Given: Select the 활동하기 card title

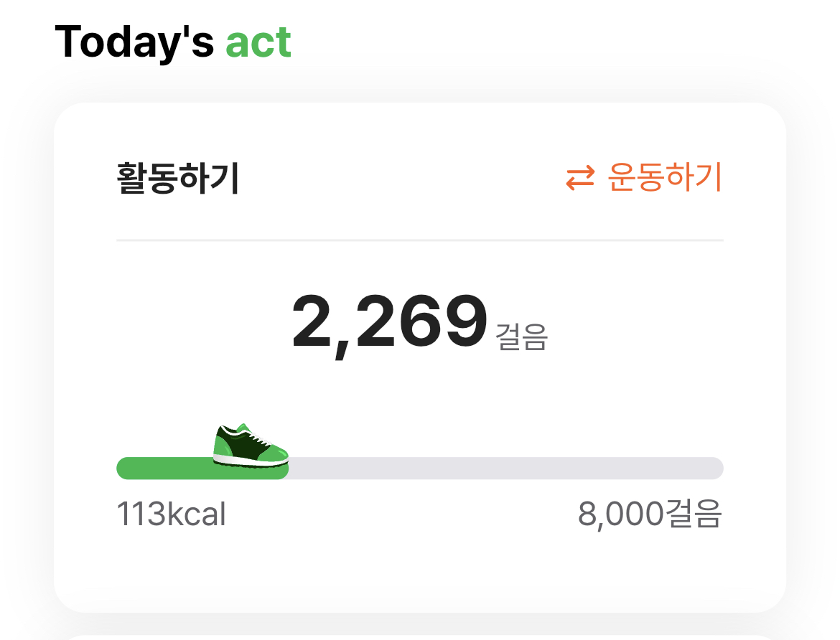Looking at the screenshot, I should [177, 179].
